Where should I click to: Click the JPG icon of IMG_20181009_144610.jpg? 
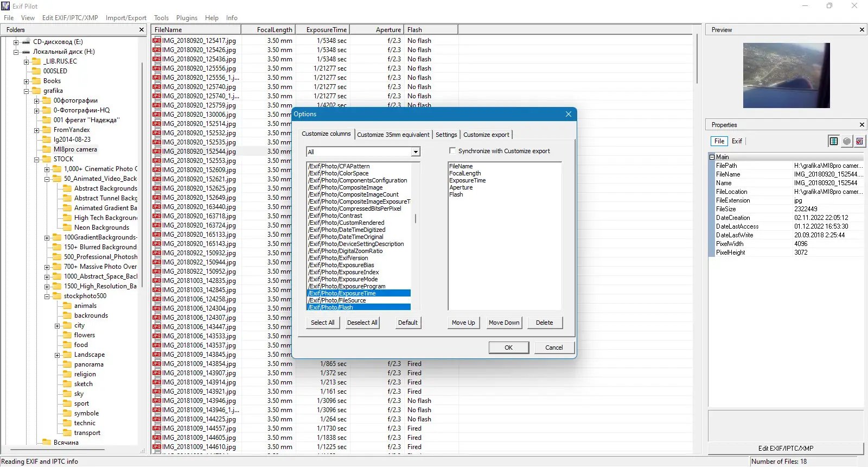(157, 447)
